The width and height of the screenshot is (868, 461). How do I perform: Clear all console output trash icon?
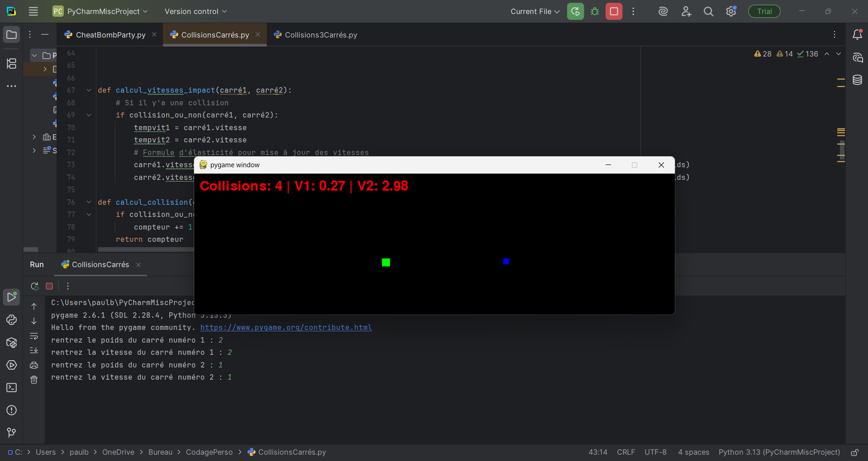tap(34, 380)
